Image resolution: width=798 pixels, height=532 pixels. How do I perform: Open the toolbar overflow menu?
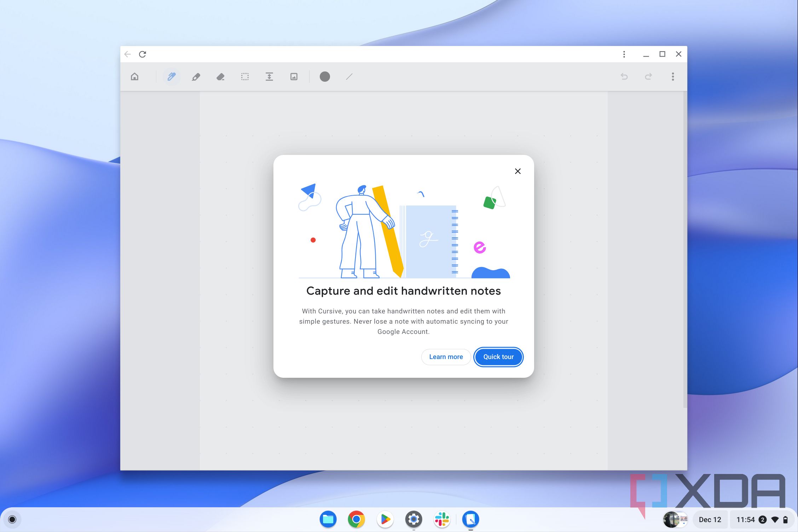tap(673, 77)
